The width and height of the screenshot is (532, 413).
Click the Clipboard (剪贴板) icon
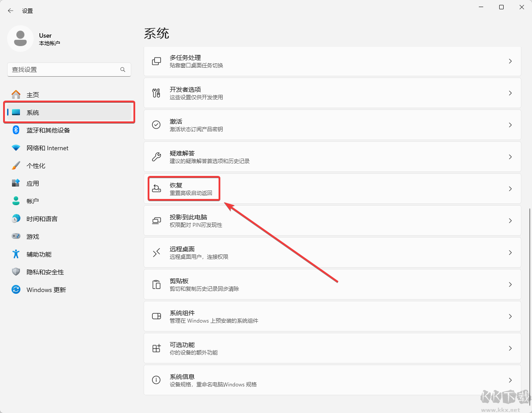[156, 284]
